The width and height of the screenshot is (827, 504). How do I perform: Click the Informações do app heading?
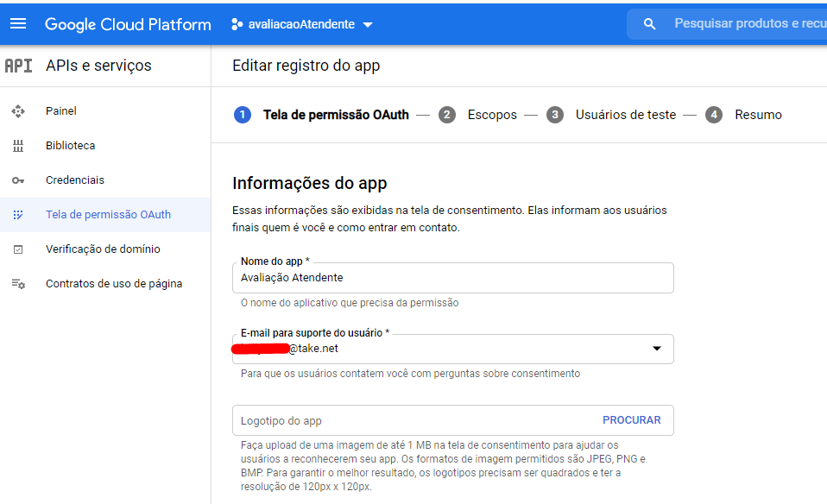click(310, 183)
